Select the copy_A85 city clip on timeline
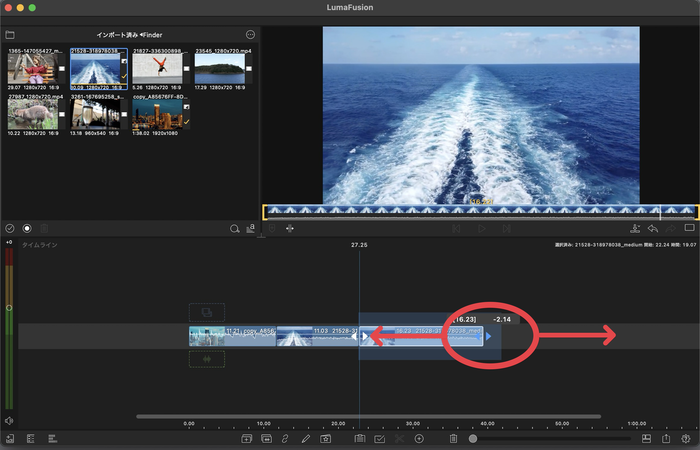The height and width of the screenshot is (450, 700). click(232, 337)
